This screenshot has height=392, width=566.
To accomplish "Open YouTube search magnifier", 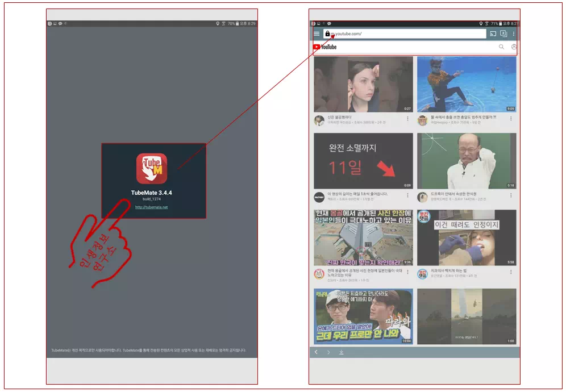I will (x=501, y=47).
